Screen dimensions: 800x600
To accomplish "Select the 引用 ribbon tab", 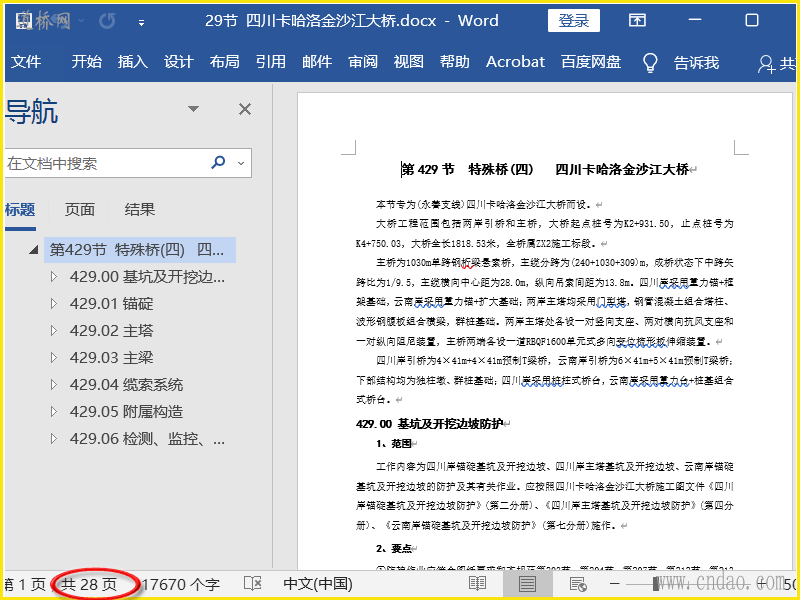I will tap(270, 62).
